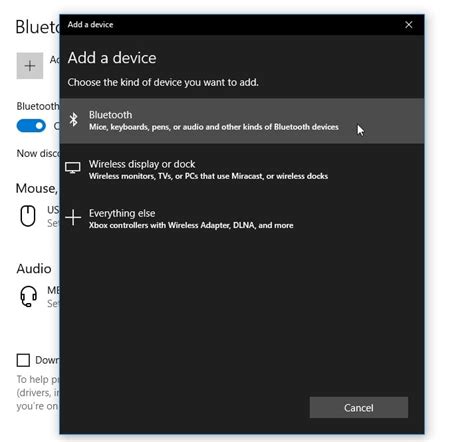The width and height of the screenshot is (474, 442).
Task: Close the Add a device dialog
Action: 409,25
